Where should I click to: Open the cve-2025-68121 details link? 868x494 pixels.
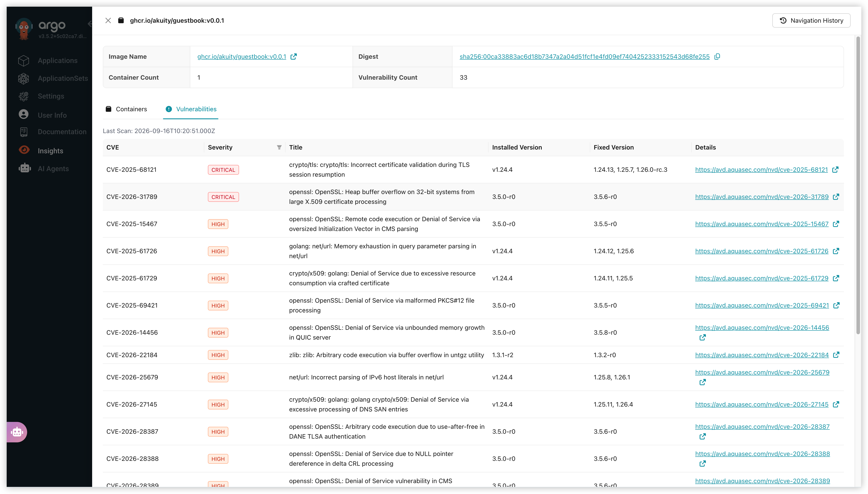coord(761,170)
